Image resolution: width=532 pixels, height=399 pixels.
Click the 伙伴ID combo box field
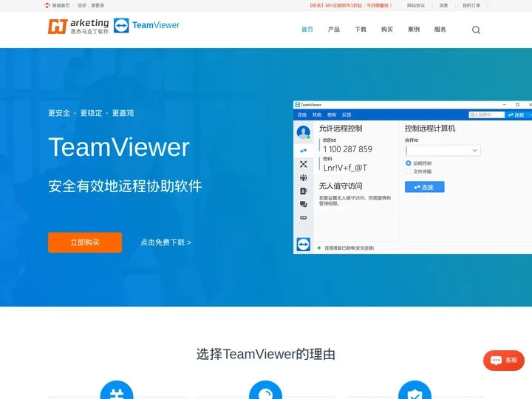(443, 150)
